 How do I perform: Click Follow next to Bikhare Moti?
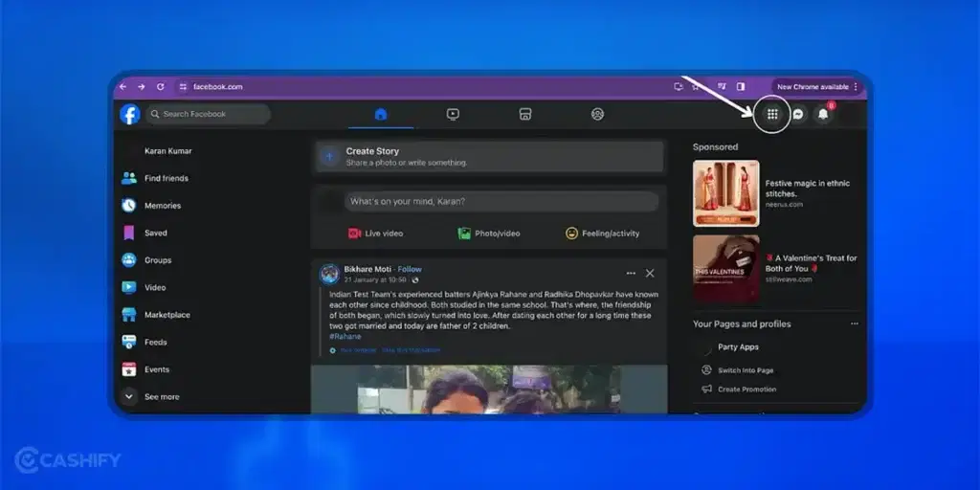pos(410,269)
